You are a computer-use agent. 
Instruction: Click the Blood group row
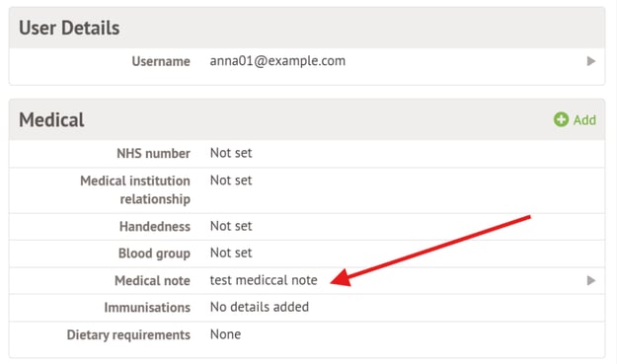[x=307, y=254]
